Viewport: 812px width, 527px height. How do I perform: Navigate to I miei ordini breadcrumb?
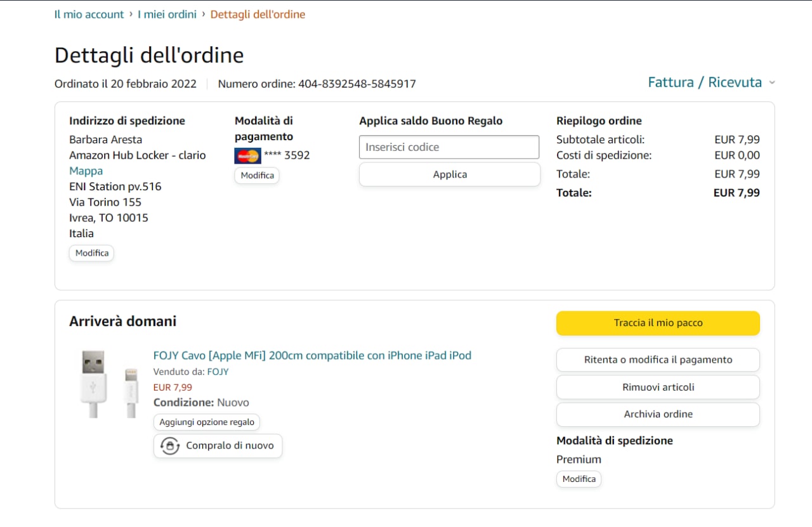coord(167,14)
